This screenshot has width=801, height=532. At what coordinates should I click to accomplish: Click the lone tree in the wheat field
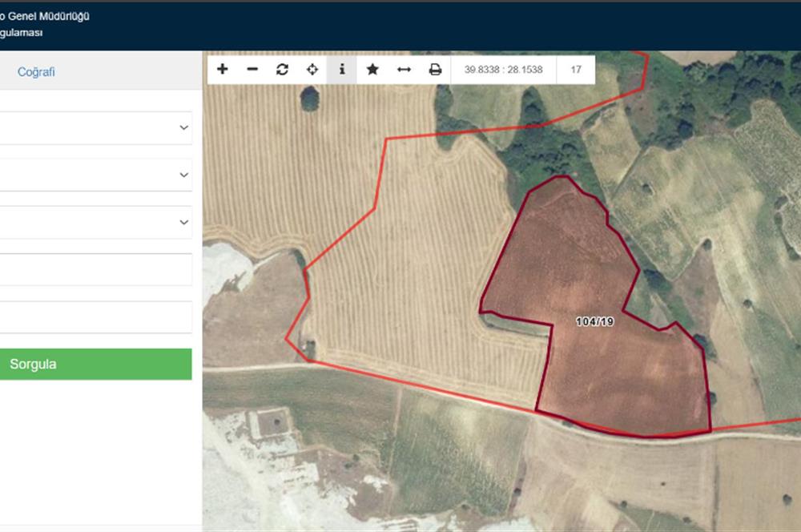coord(310,99)
